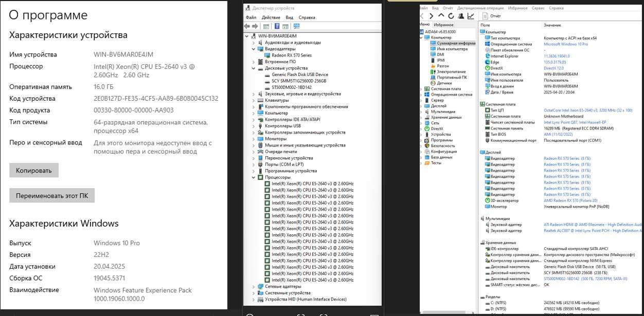Click Переименовать этот ПК button
This screenshot has height=316, width=644.
tap(52, 195)
